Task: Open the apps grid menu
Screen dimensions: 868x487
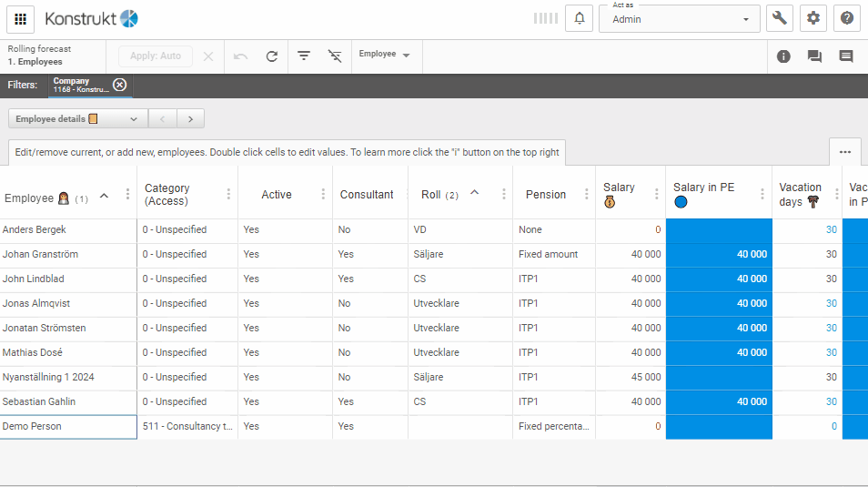Action: click(21, 18)
